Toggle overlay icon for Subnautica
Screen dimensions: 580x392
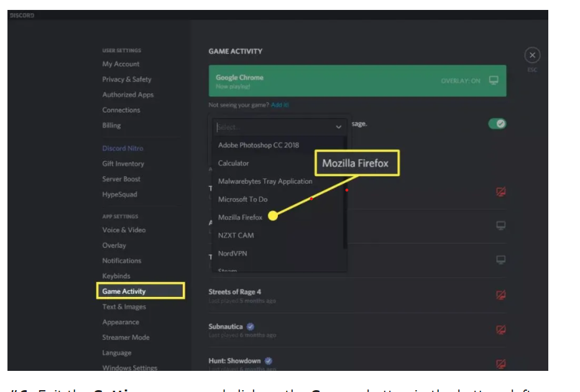click(501, 329)
